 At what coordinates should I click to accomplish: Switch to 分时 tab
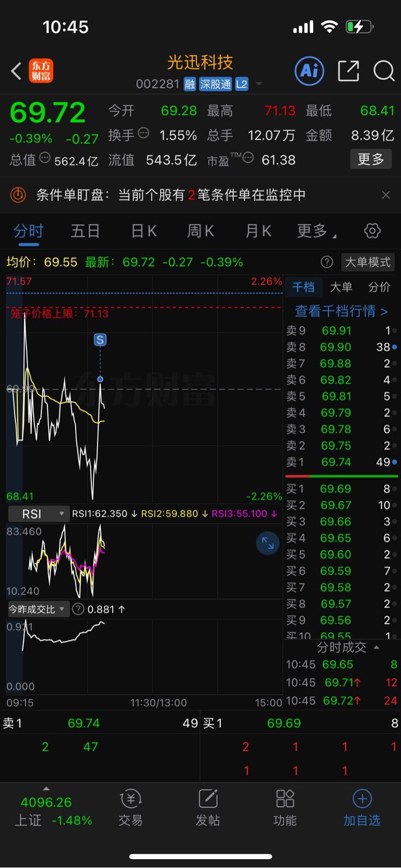click(28, 231)
